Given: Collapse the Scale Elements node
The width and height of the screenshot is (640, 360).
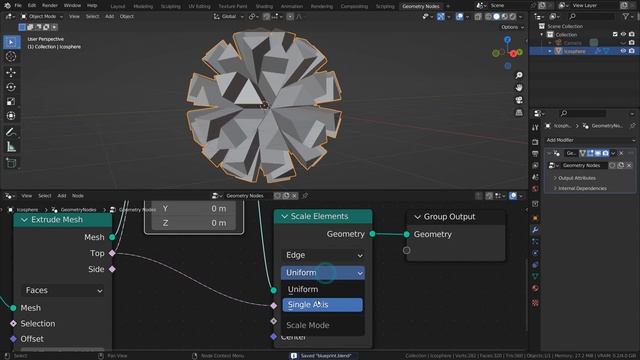Looking at the screenshot, I should 284,216.
